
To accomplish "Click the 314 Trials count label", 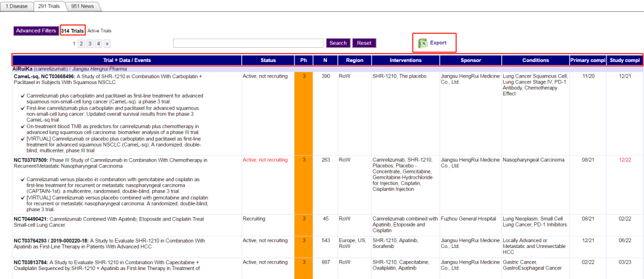I will point(73,31).
